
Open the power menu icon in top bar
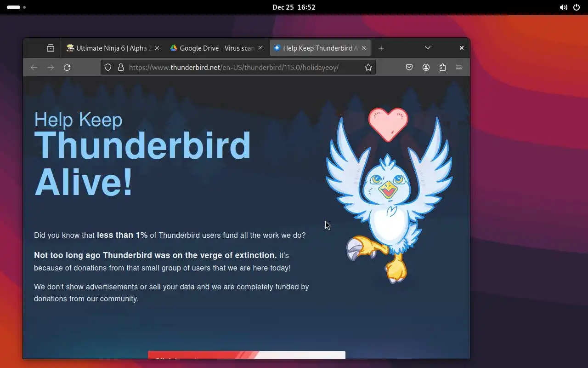[x=577, y=7]
